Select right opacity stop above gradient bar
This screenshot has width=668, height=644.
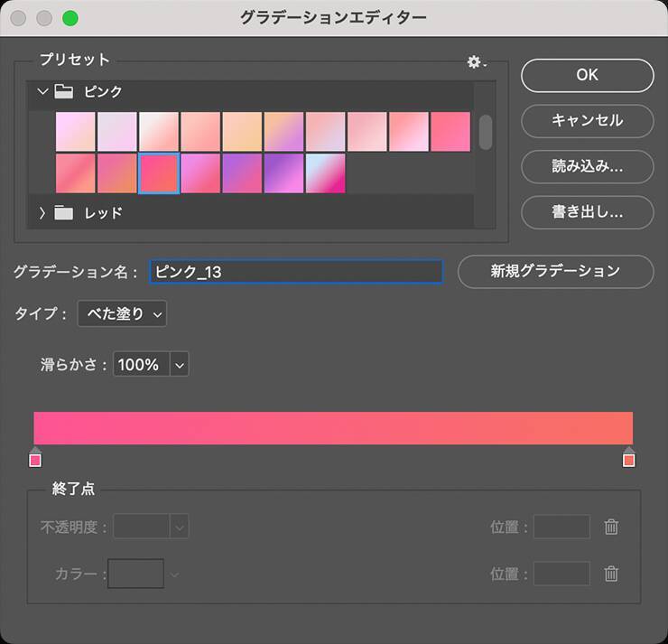[629, 449]
